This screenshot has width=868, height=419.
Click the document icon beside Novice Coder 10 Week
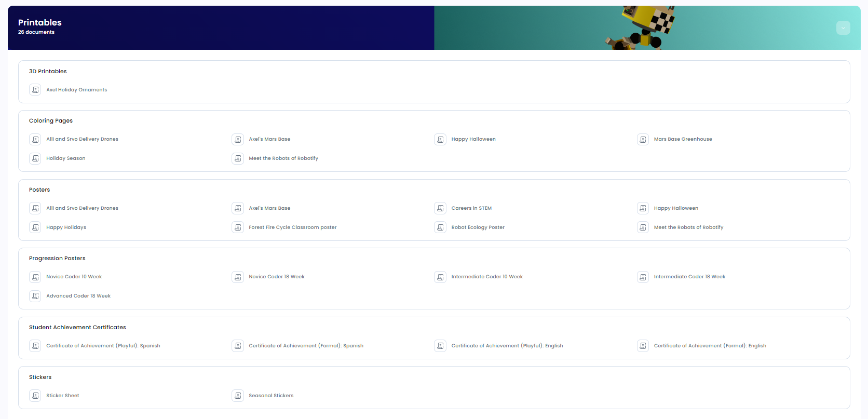point(35,277)
